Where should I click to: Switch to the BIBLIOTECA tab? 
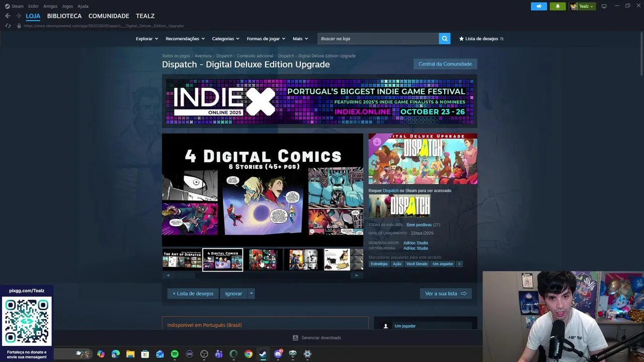64,16
